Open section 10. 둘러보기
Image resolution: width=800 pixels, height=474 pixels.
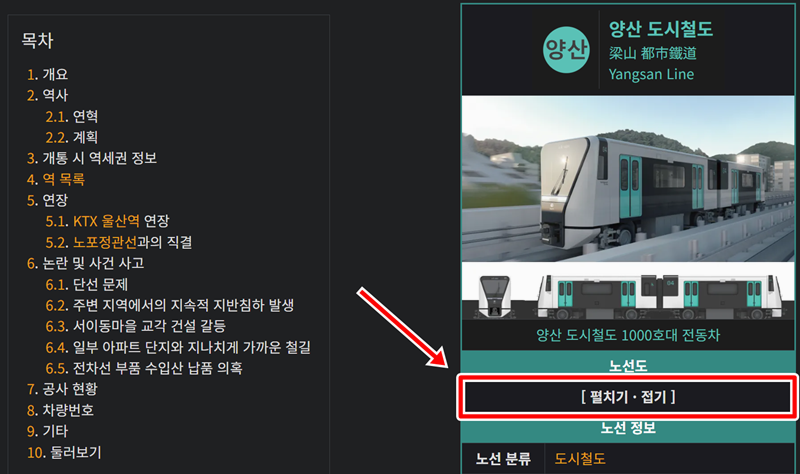64,452
